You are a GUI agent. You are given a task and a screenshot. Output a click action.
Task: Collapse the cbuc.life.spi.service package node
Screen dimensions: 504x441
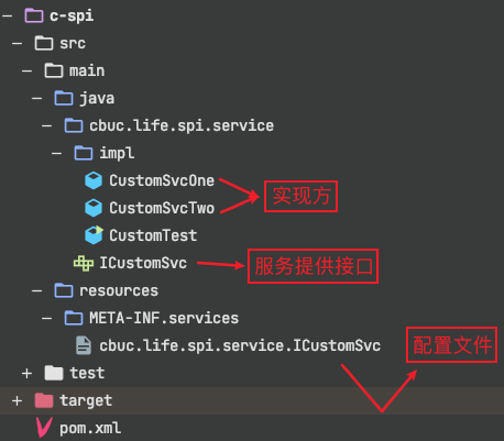tap(47, 126)
